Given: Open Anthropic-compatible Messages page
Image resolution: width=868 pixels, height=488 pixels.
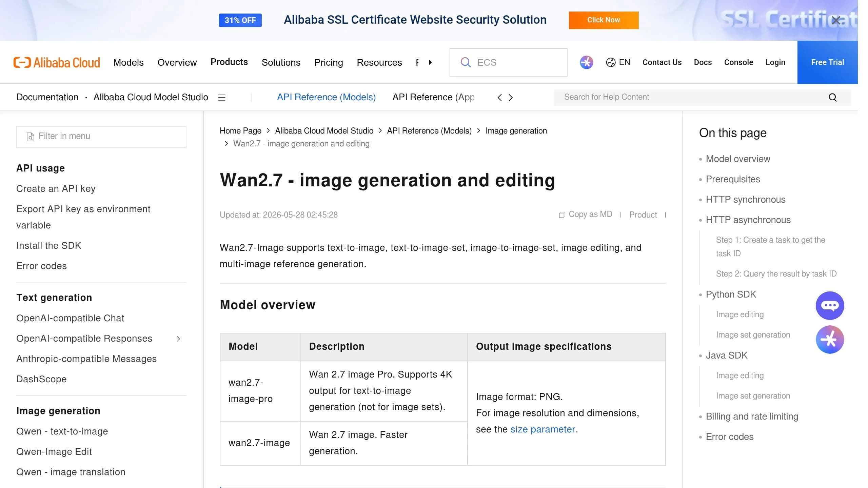Looking at the screenshot, I should click(86, 359).
